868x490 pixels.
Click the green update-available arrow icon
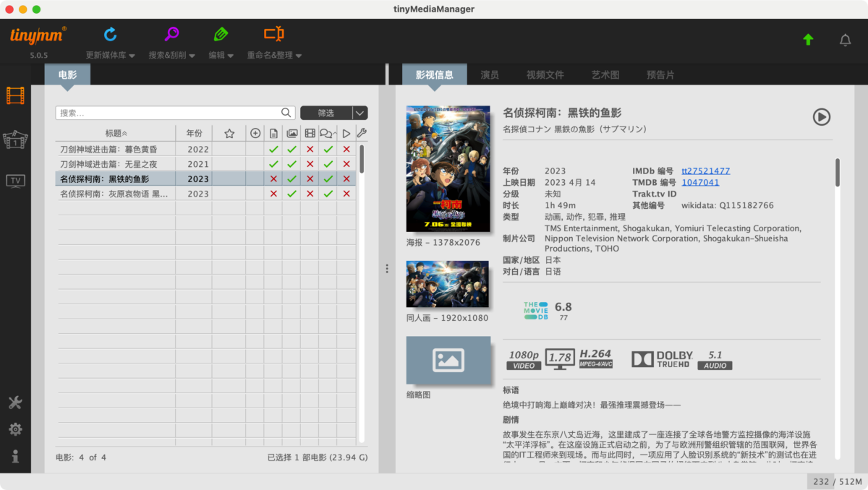pyautogui.click(x=808, y=40)
